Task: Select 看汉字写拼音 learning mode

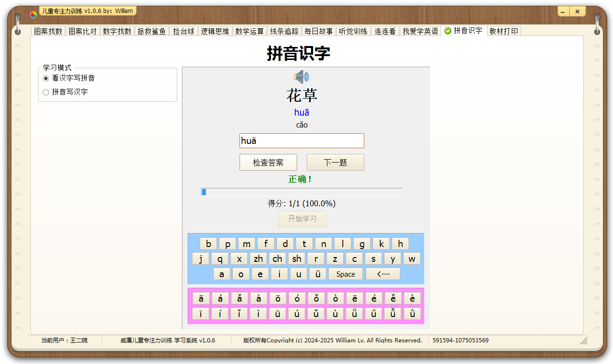Action: 69,78
